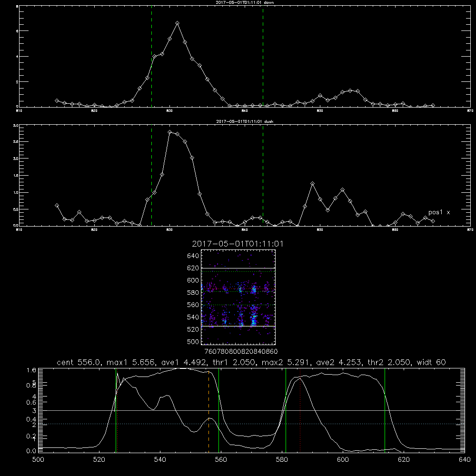Click the highest diamond marker on the dawn curve
This screenshot has height=476, width=476.
pyautogui.click(x=177, y=23)
